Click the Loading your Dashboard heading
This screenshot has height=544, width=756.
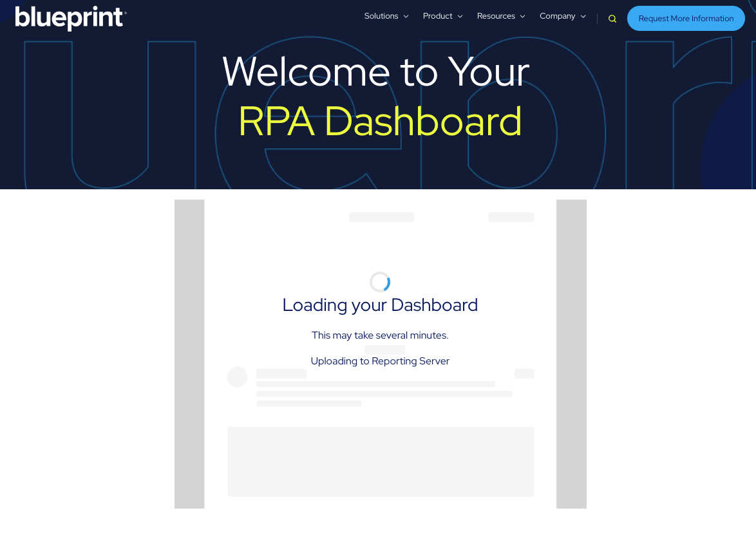click(x=380, y=305)
